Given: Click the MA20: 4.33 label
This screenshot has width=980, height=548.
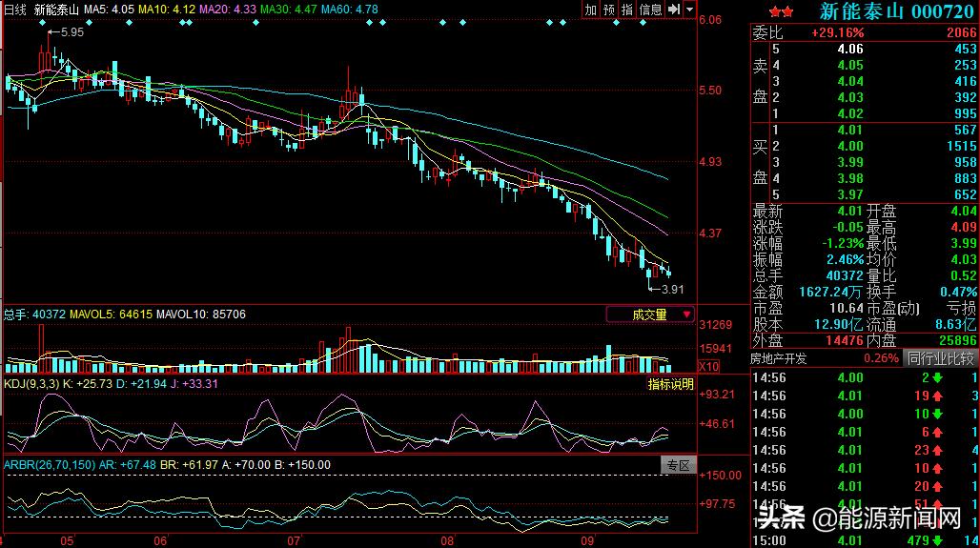Looking at the screenshot, I should click(x=228, y=10).
